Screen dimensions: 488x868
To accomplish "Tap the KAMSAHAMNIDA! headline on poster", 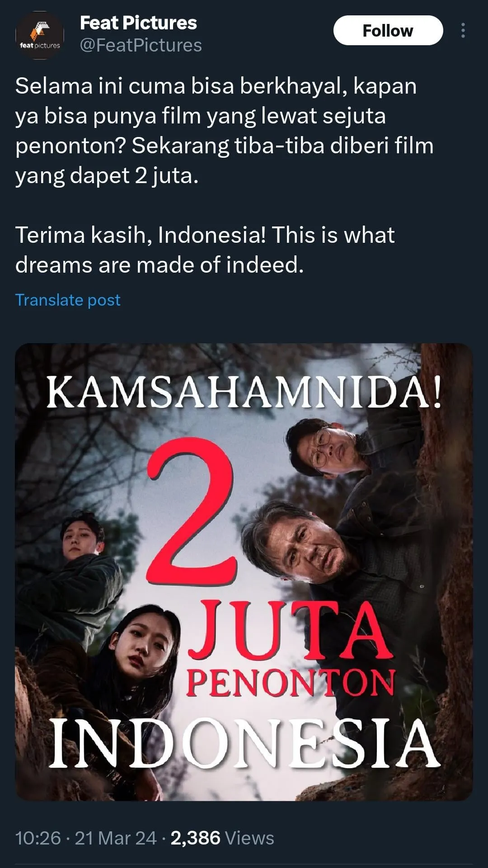I will tap(244, 392).
